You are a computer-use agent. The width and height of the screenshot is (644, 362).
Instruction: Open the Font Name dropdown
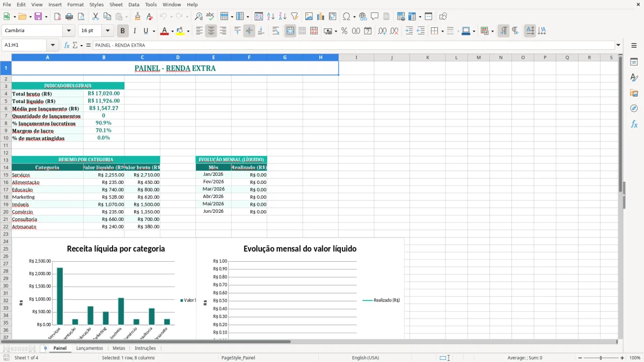tap(69, 31)
